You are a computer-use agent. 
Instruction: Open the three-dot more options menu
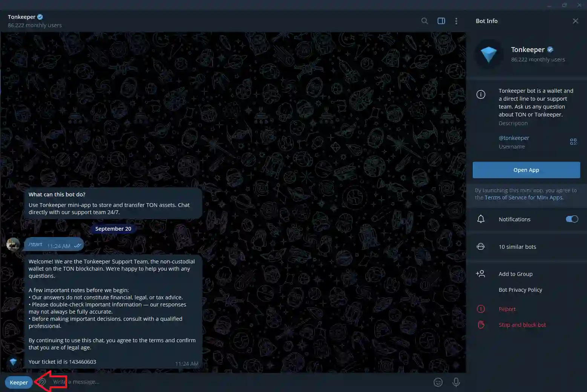pyautogui.click(x=456, y=21)
